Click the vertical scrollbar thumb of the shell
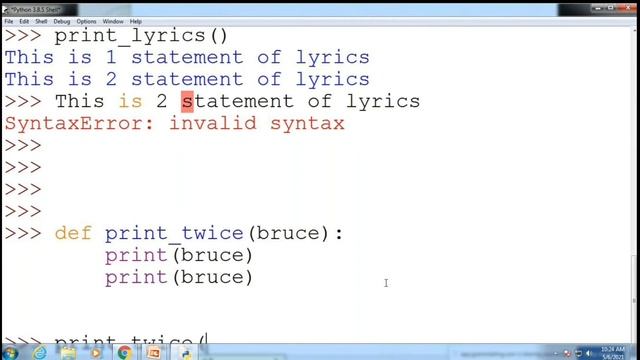 [634, 300]
